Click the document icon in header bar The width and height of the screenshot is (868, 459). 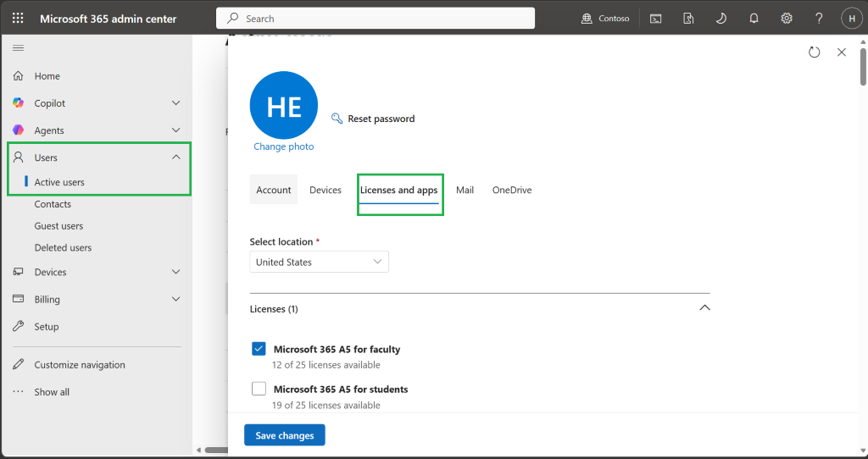pos(688,19)
